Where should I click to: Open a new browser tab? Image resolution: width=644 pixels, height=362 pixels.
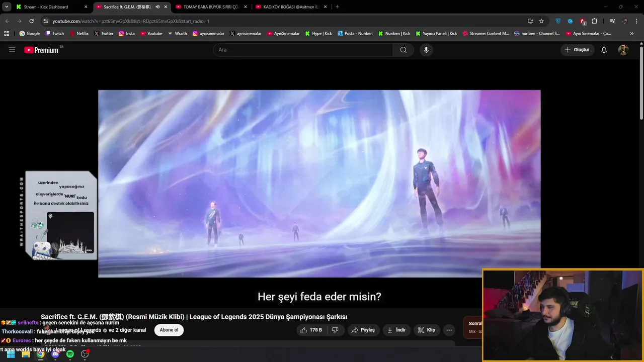point(337,7)
